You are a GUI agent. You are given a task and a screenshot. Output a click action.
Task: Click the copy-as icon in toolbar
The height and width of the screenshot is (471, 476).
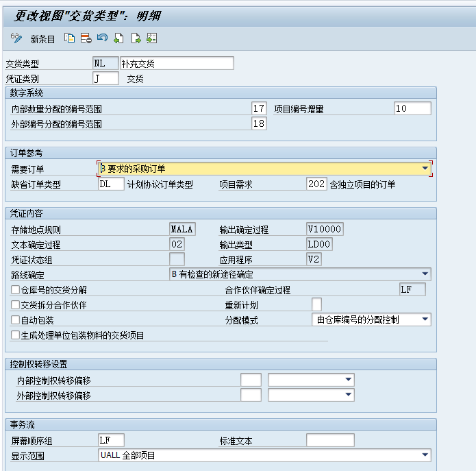coord(69,38)
